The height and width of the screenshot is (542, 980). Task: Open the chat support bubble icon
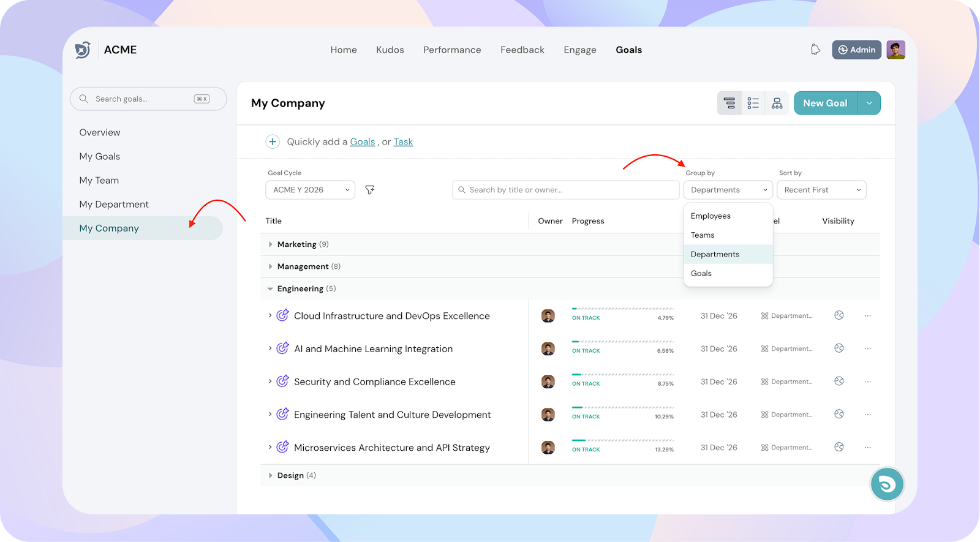click(887, 484)
